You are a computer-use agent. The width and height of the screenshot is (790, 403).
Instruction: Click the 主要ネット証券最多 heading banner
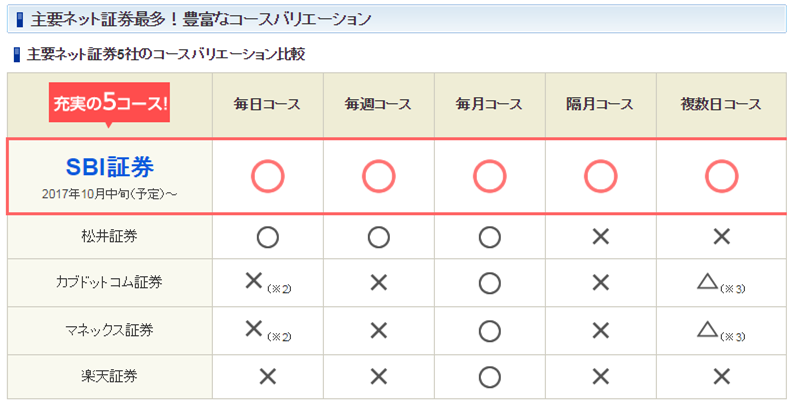[397, 19]
